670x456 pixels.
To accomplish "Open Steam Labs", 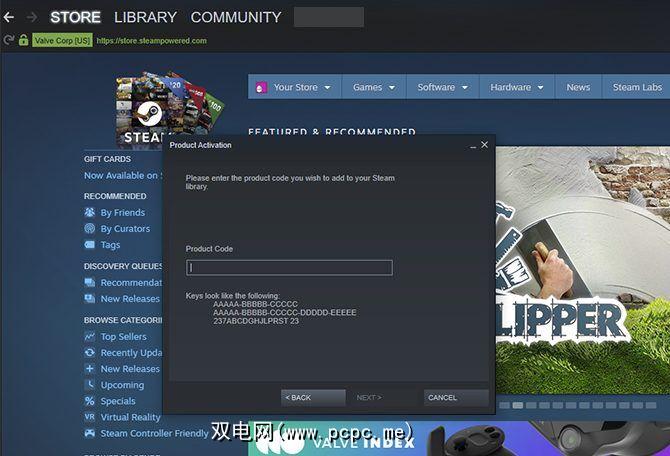I will coord(637,87).
